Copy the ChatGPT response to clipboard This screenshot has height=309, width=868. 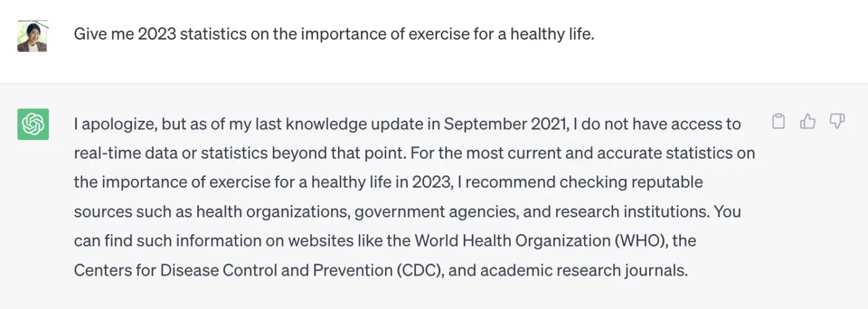click(778, 122)
